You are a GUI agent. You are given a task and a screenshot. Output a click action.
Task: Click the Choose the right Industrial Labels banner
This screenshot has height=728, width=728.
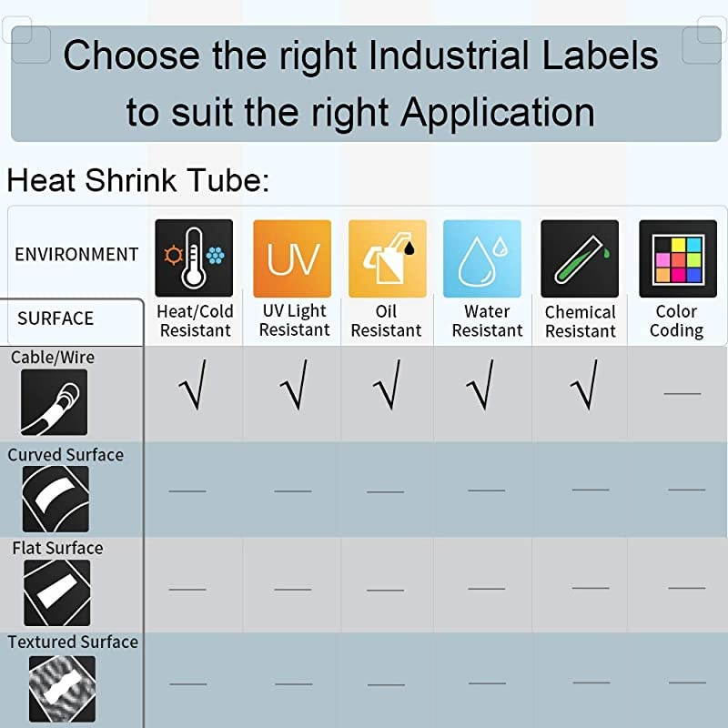[361, 84]
